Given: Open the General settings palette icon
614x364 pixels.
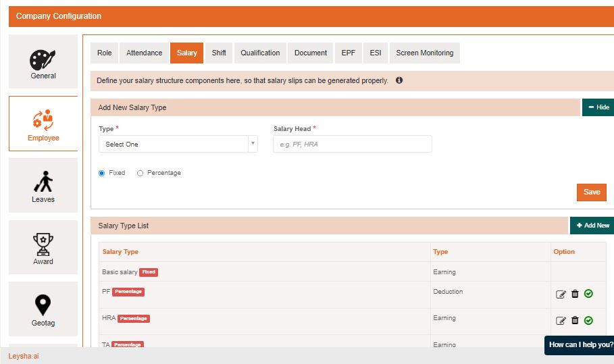Looking at the screenshot, I should tap(43, 59).
